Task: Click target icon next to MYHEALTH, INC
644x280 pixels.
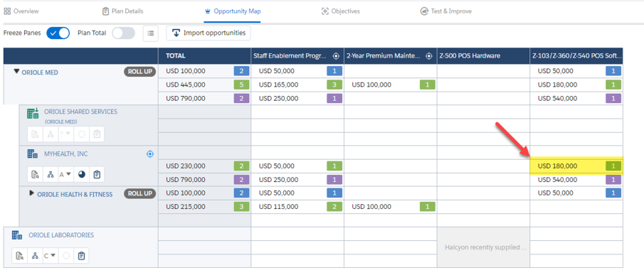Action: (x=150, y=154)
